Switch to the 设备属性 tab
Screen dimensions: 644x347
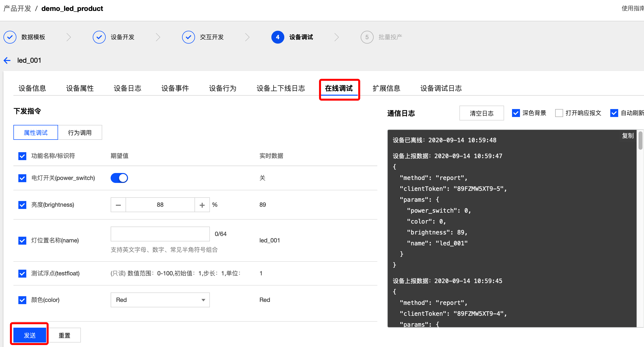pyautogui.click(x=80, y=88)
